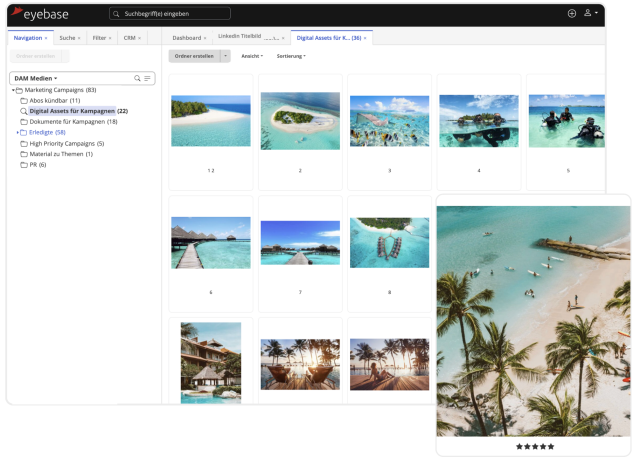
Task: Open the DAM Medien dropdown
Action: click(x=36, y=78)
